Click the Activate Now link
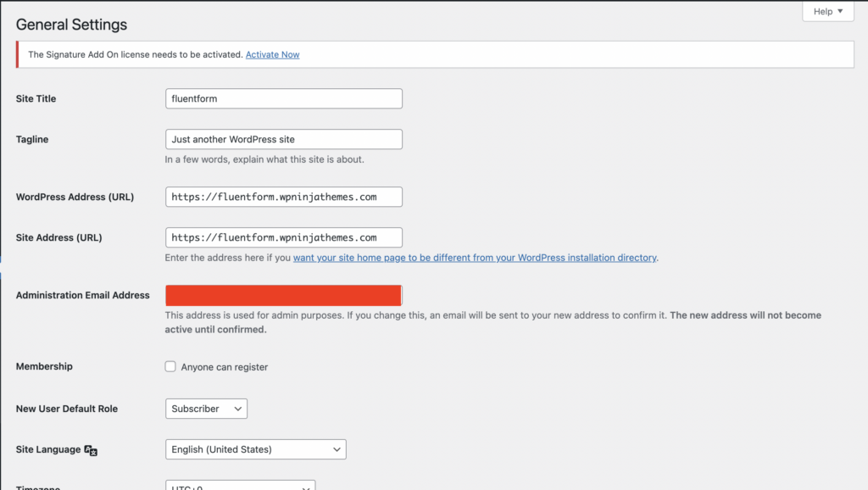Viewport: 868px width, 490px height. [x=272, y=54]
